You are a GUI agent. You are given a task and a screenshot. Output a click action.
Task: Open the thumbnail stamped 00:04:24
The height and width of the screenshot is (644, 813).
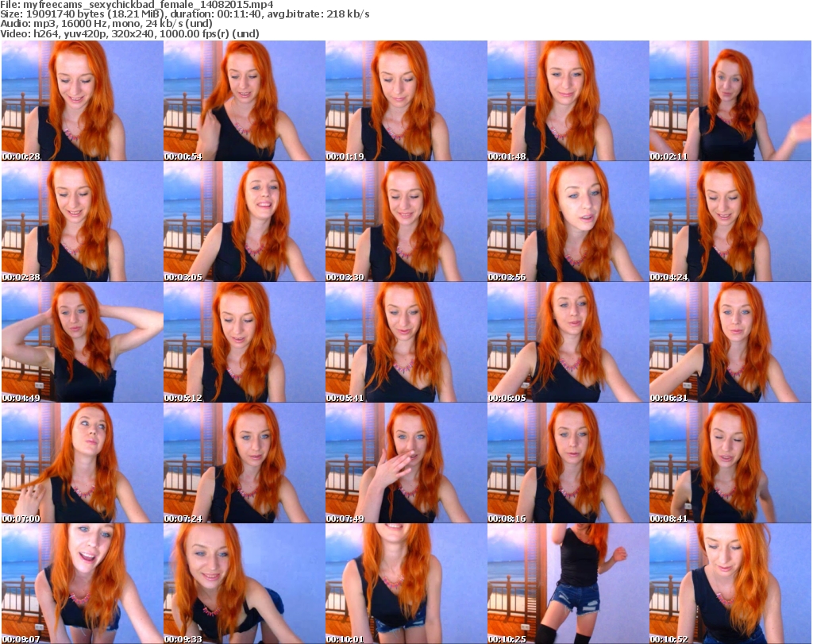coord(730,222)
